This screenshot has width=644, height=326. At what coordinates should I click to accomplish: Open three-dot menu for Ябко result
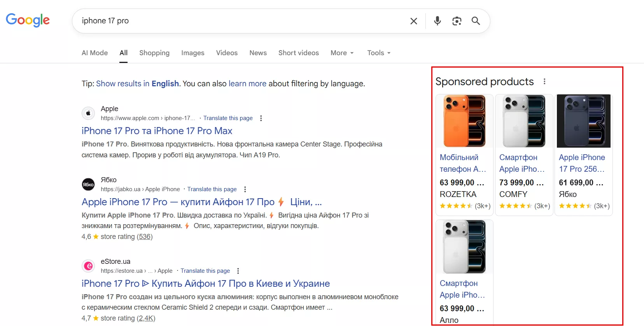[x=245, y=189]
